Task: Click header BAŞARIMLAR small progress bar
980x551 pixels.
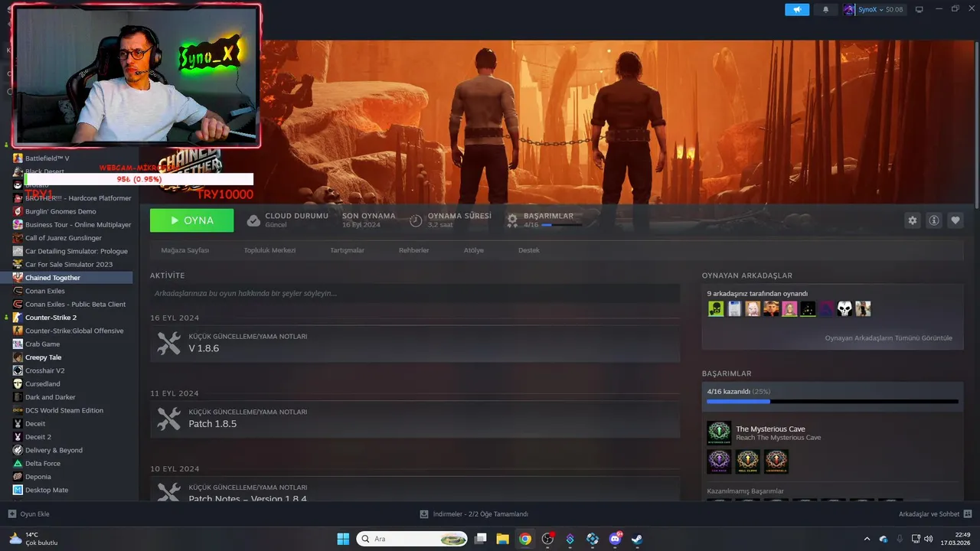Action: coord(561,225)
